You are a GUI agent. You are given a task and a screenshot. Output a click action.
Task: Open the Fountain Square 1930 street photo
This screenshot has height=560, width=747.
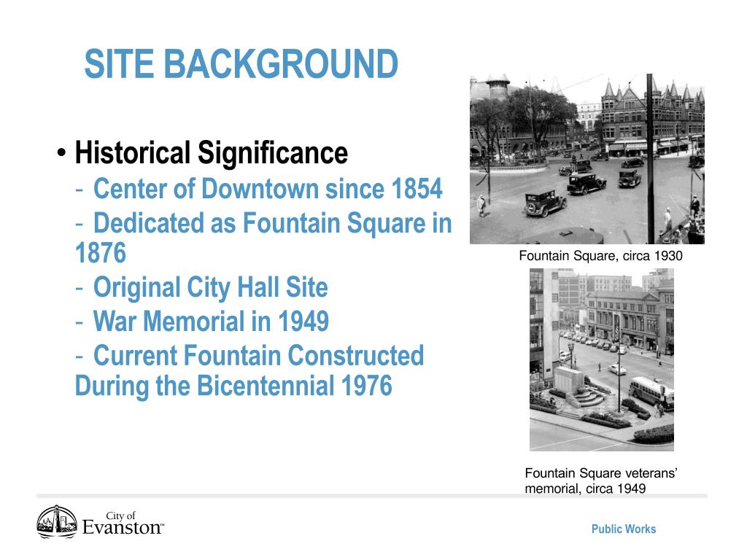(x=587, y=159)
